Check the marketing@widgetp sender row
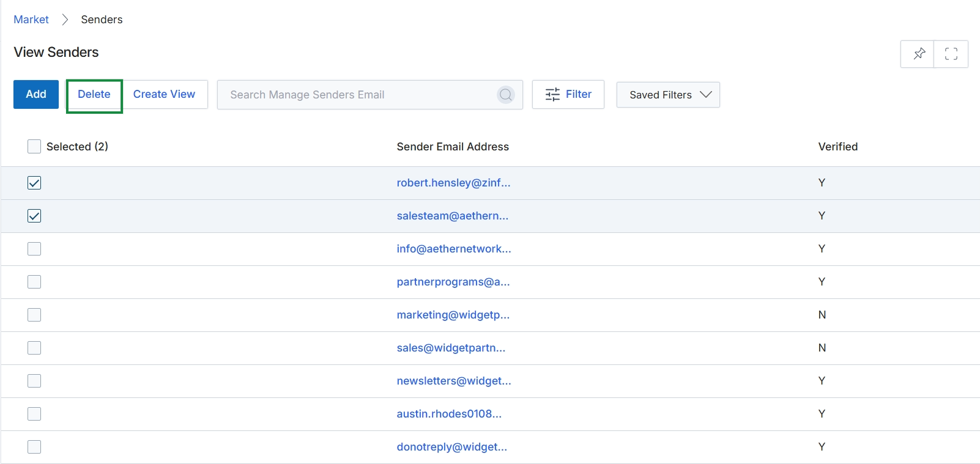The width and height of the screenshot is (980, 464). tap(34, 315)
